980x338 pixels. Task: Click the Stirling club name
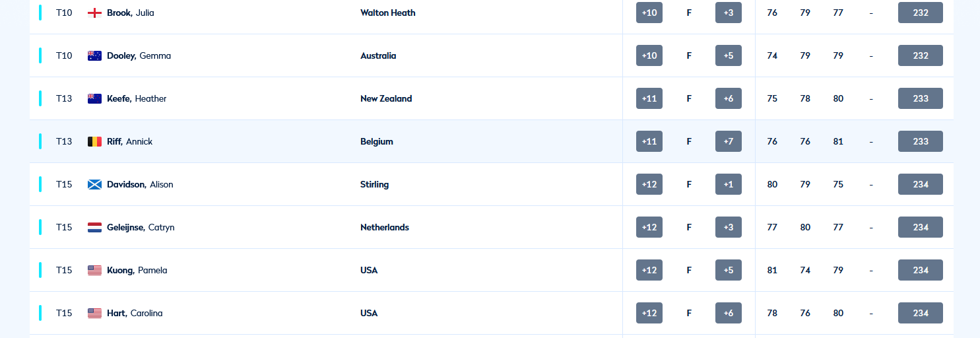pyautogui.click(x=374, y=184)
